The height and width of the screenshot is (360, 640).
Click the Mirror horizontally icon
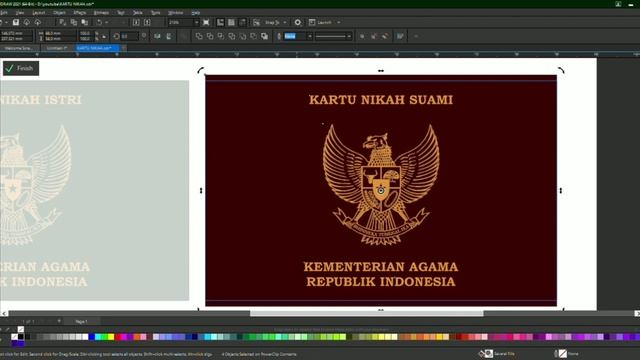coord(158,36)
